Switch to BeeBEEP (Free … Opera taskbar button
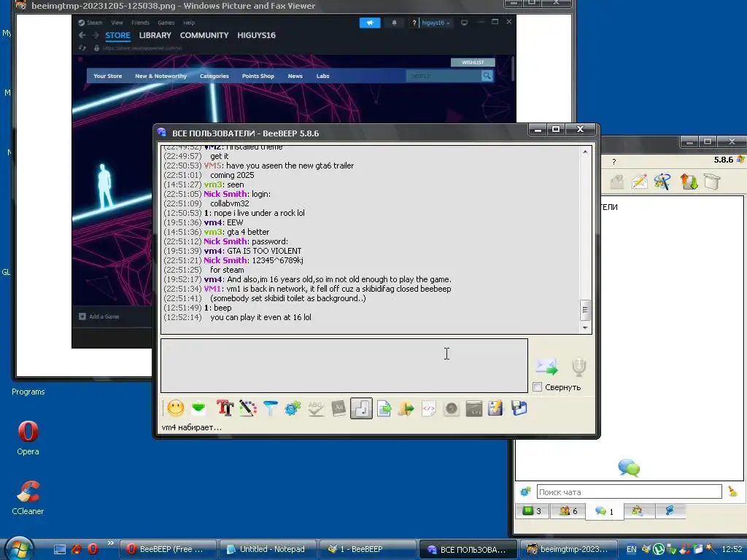This screenshot has width=747, height=560. [x=167, y=549]
